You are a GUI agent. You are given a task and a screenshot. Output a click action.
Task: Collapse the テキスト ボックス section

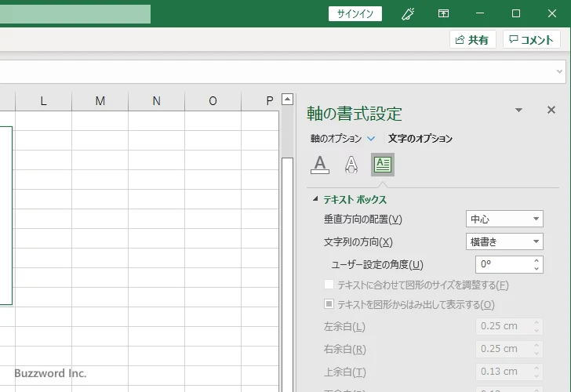tap(315, 199)
